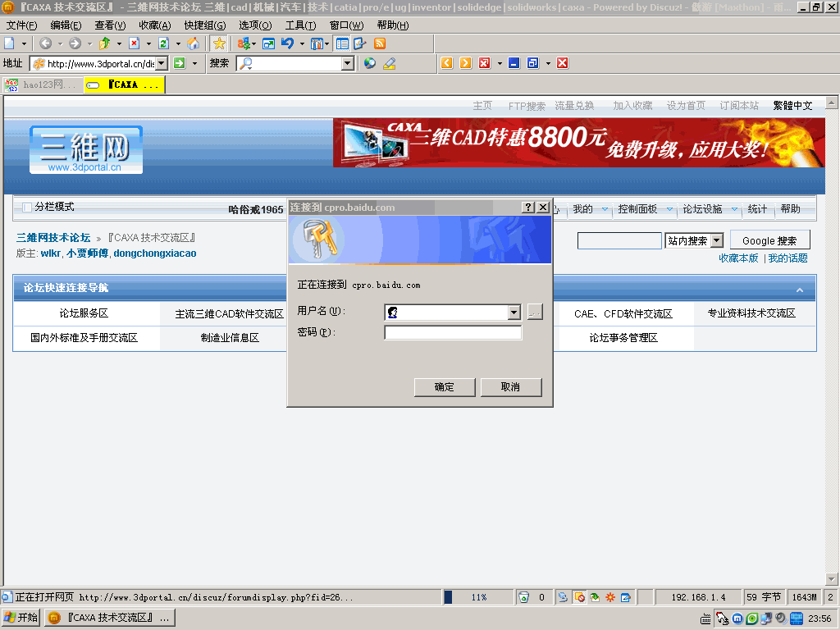
Task: Open the 工具(T) menu
Action: click(300, 25)
